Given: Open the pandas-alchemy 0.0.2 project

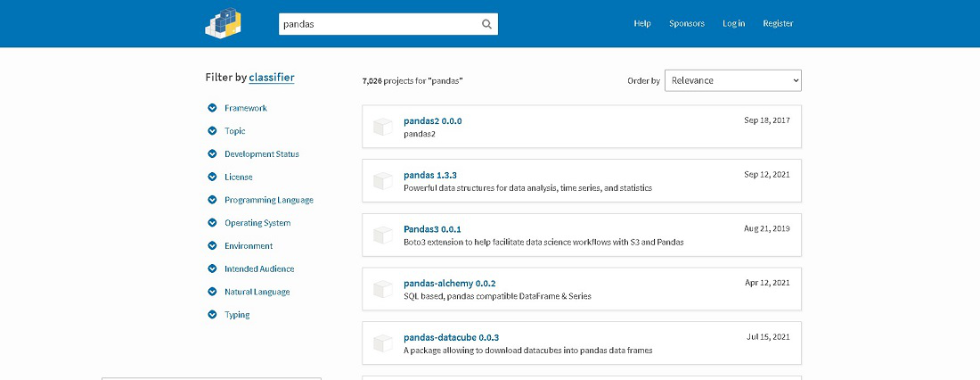Looking at the screenshot, I should pyautogui.click(x=450, y=284).
